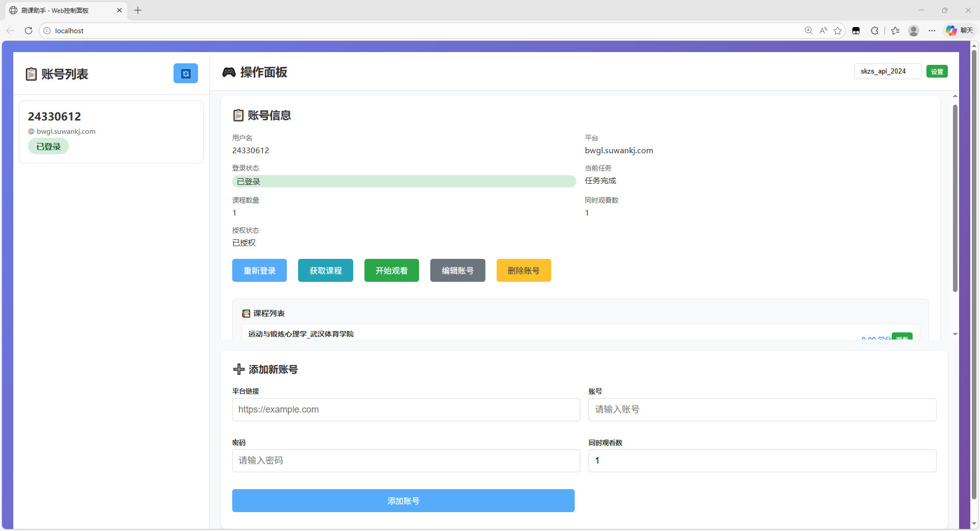
Task: Click the 重新登录 button
Action: (259, 270)
